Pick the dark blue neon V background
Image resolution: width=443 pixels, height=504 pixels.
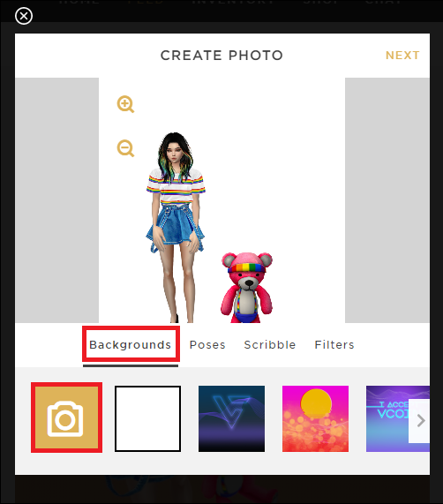tap(231, 418)
